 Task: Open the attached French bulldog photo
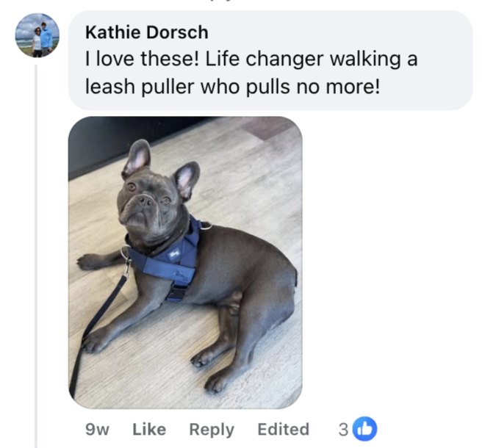click(x=185, y=262)
